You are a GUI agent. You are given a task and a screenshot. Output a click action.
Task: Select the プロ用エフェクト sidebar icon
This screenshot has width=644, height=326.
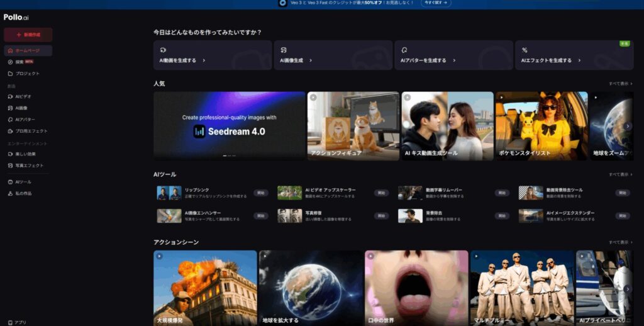click(10, 131)
